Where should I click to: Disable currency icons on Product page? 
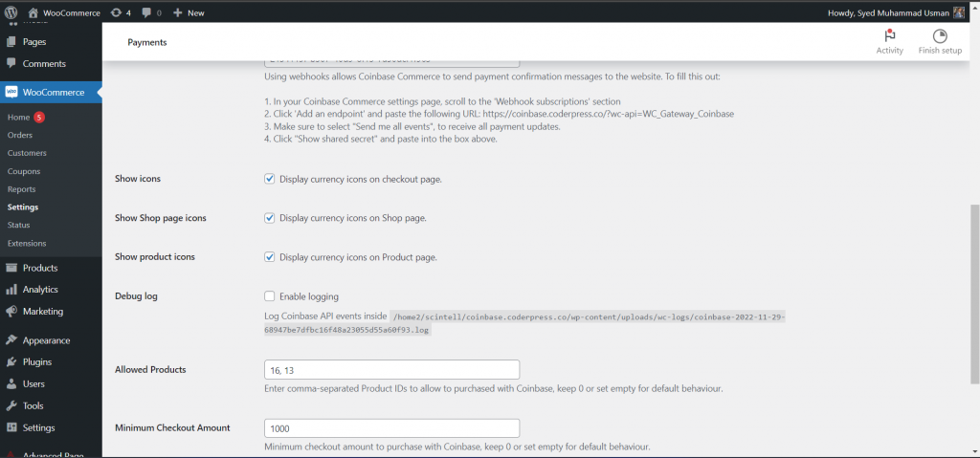coord(270,257)
